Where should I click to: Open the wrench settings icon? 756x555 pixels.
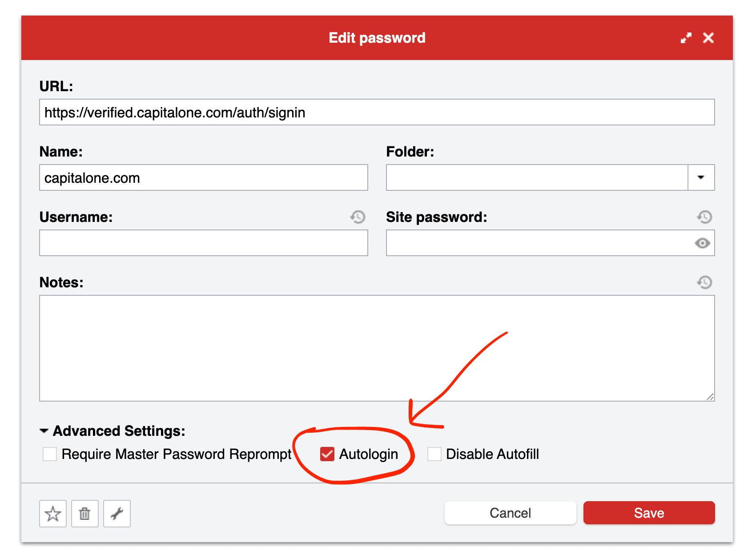117,514
